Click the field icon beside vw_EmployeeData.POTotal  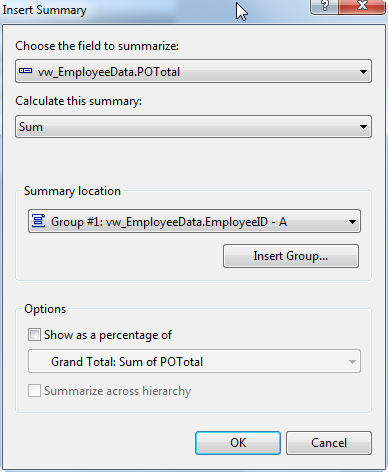click(25, 71)
